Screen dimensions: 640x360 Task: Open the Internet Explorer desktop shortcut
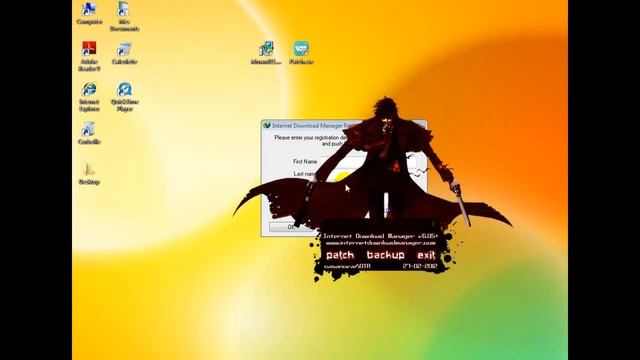[x=89, y=97]
